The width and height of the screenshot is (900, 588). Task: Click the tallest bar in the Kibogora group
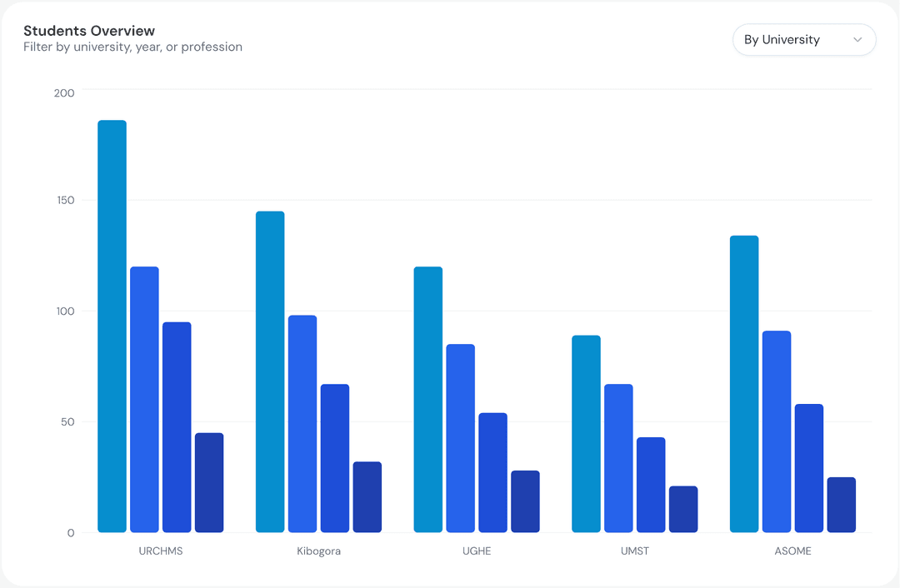point(270,371)
